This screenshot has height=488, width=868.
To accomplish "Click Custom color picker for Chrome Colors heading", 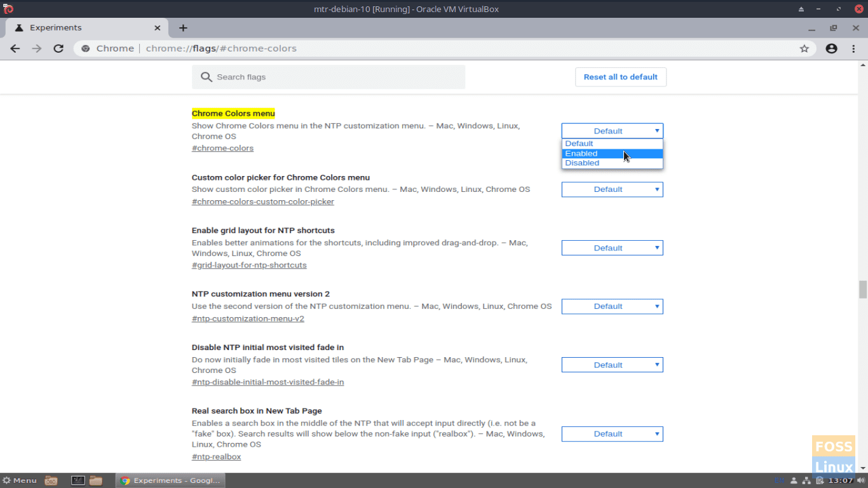I will 281,177.
